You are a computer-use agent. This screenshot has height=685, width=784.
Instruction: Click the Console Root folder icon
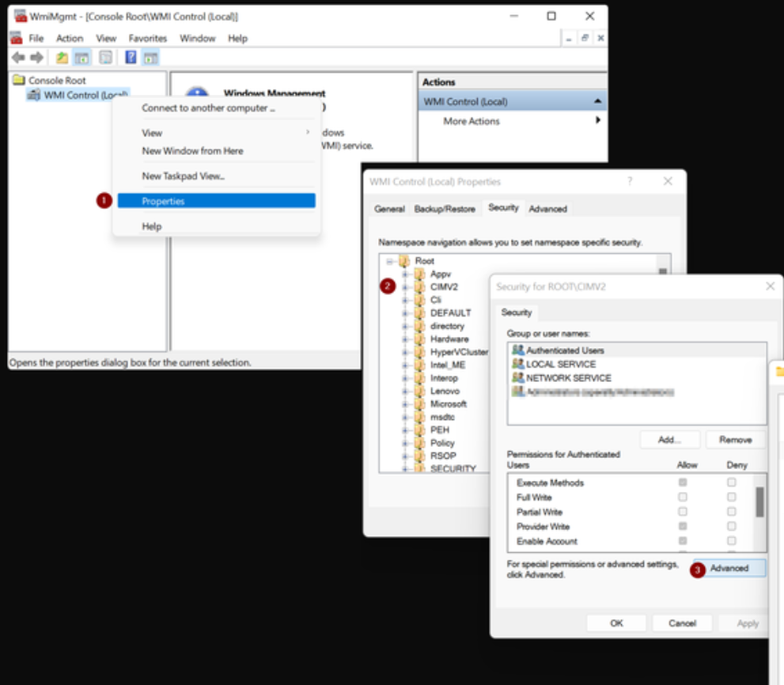pos(19,80)
